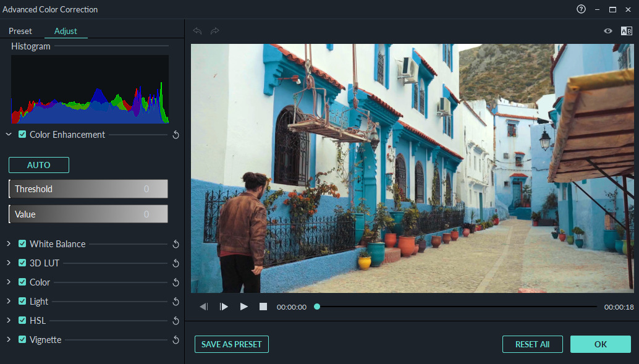Toggle the before/after comparison A|B view
This screenshot has height=364, width=639.
tap(627, 30)
